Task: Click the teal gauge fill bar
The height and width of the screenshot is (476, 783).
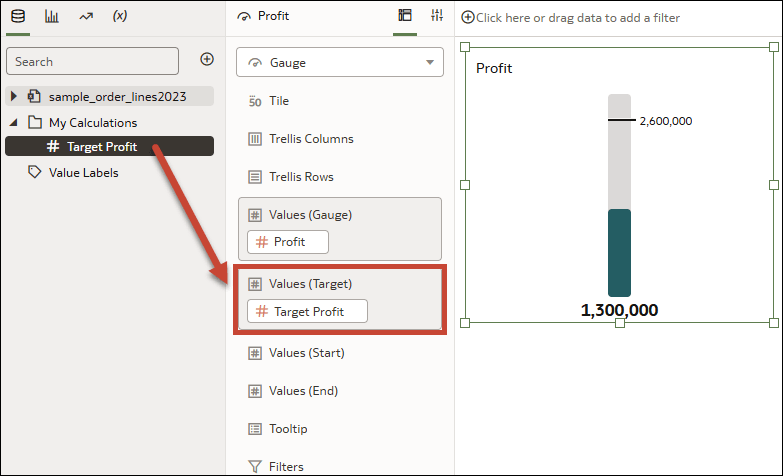Action: click(x=619, y=252)
